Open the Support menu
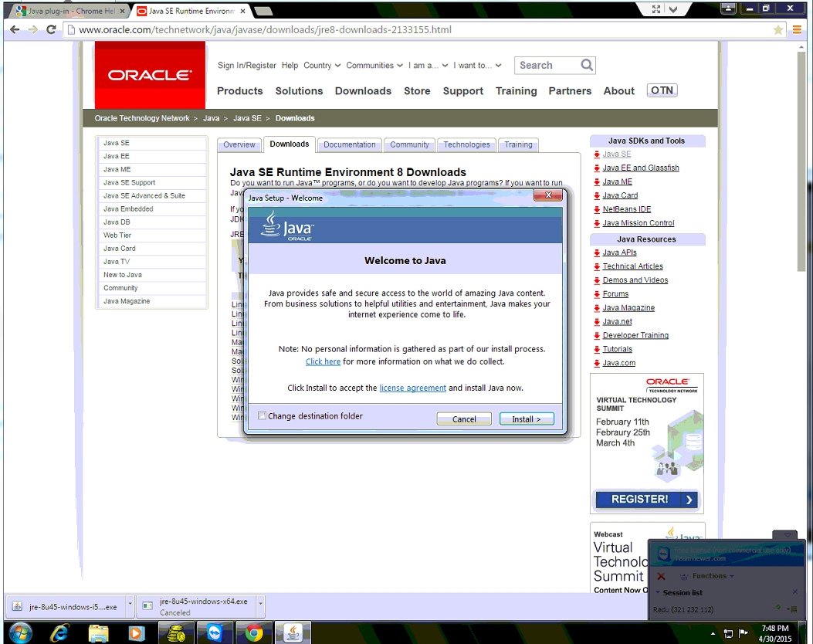This screenshot has width=813, height=644. click(x=463, y=91)
